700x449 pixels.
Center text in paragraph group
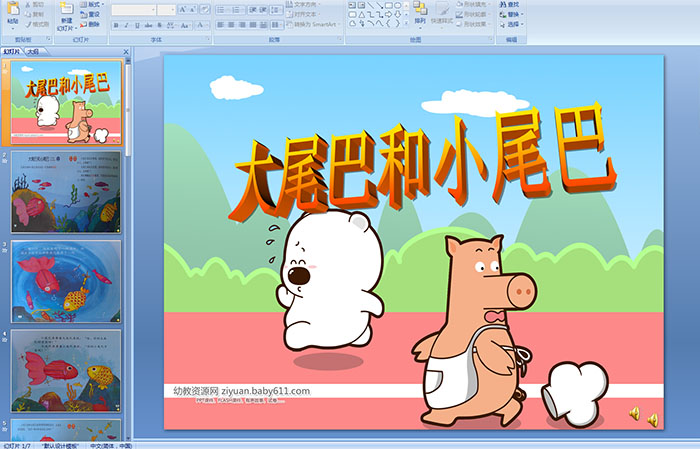[231, 25]
